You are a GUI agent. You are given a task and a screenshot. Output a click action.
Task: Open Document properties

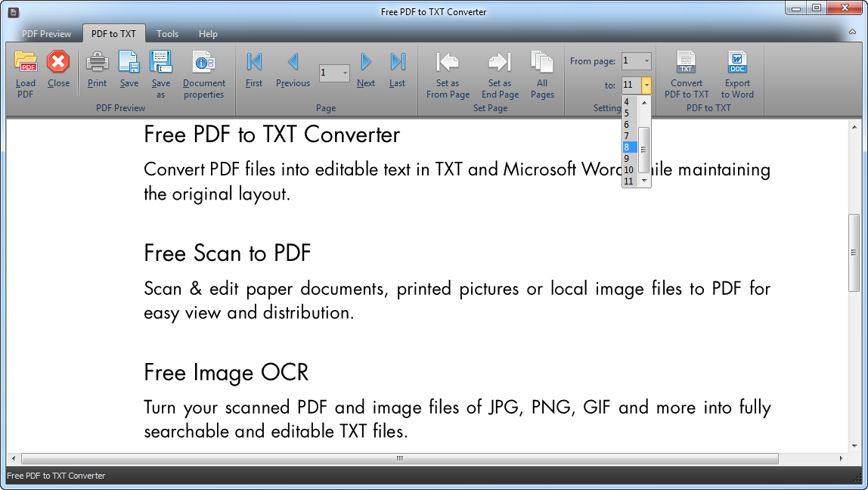tap(203, 64)
